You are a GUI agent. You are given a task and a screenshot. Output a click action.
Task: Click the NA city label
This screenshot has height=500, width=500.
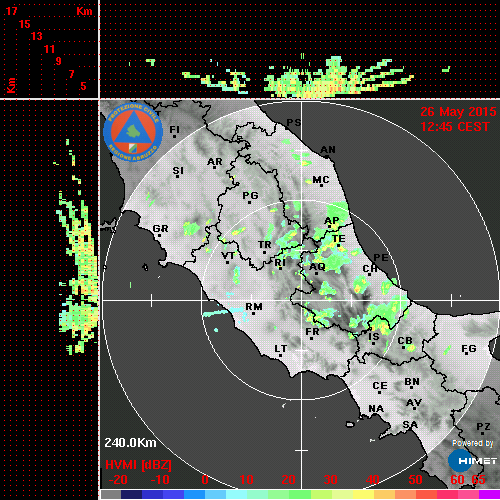(x=376, y=408)
